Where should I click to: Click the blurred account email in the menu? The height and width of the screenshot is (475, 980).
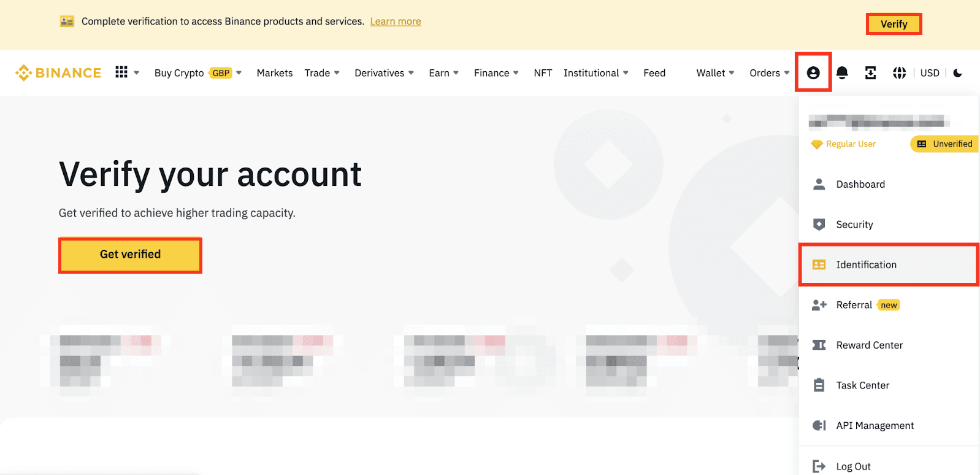(x=879, y=122)
